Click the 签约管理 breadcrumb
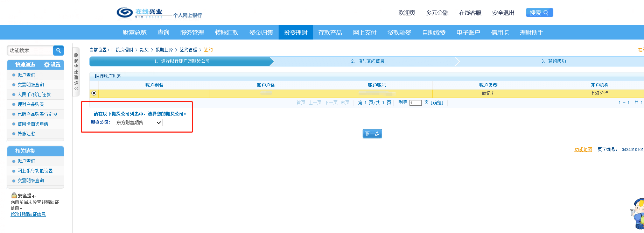The image size is (644, 233). (188, 50)
